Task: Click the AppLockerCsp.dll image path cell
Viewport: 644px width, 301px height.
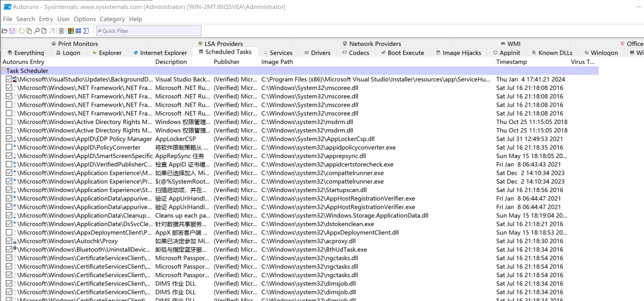Action: (x=318, y=139)
